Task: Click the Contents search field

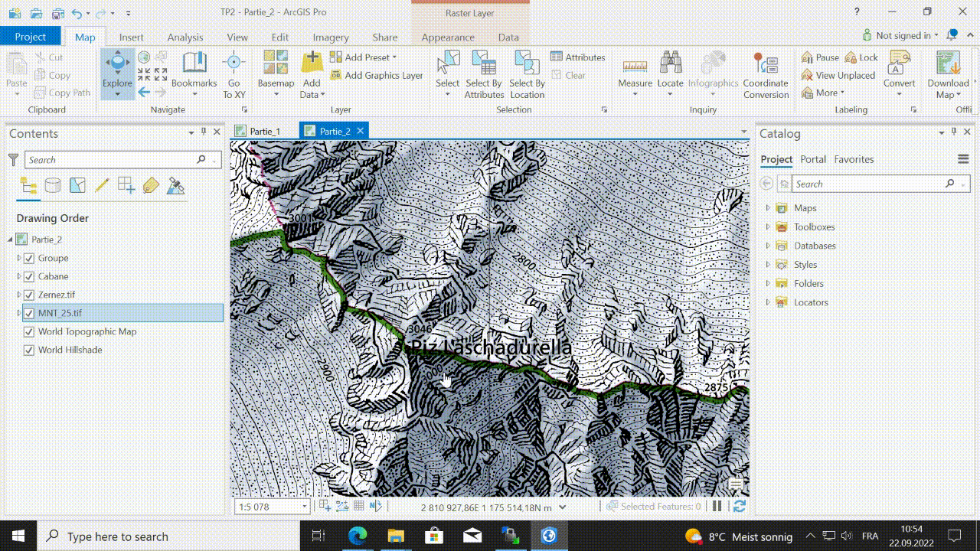Action: tap(111, 160)
